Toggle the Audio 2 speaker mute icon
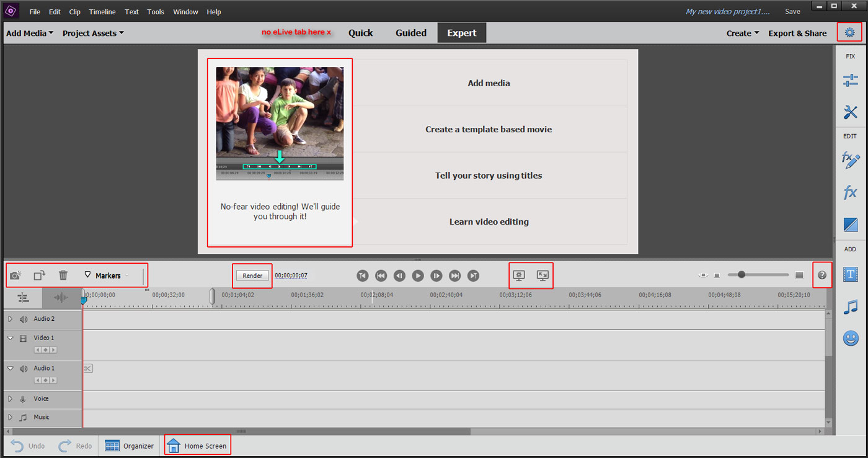This screenshot has height=458, width=868. pos(24,319)
